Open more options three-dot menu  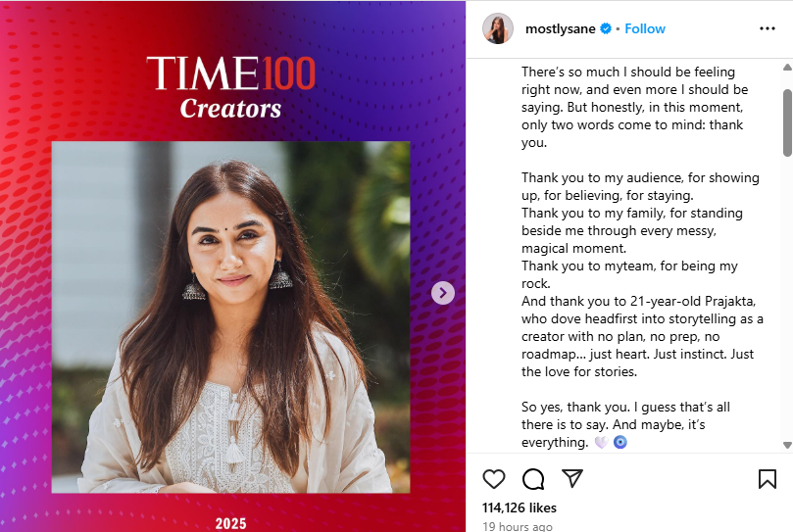768,28
